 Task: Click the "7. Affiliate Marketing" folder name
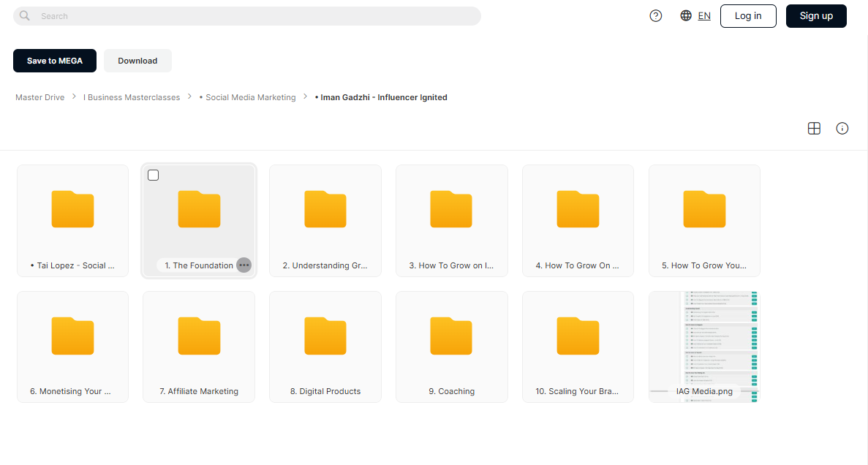(x=199, y=391)
